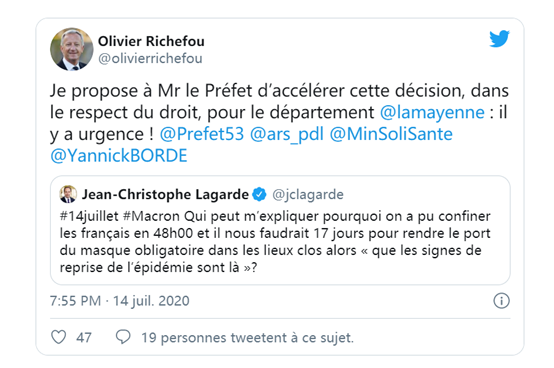This screenshot has height=368, width=554.
Task: Open the @ars_pdl mention
Action: pyautogui.click(x=287, y=135)
